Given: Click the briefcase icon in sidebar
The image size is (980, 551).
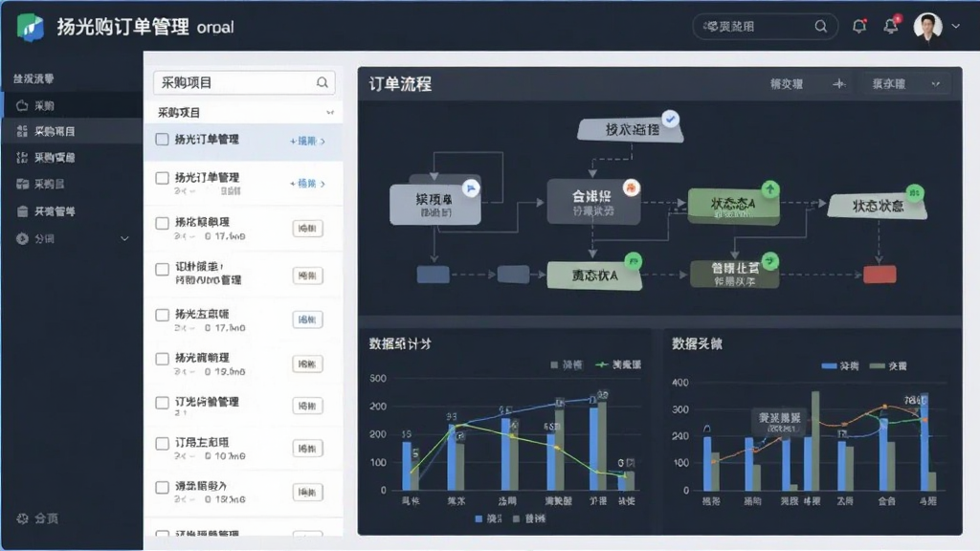Looking at the screenshot, I should coord(23,211).
